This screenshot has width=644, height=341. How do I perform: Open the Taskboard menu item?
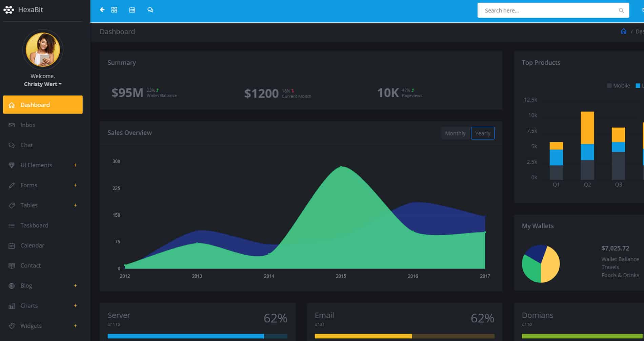(x=43, y=226)
